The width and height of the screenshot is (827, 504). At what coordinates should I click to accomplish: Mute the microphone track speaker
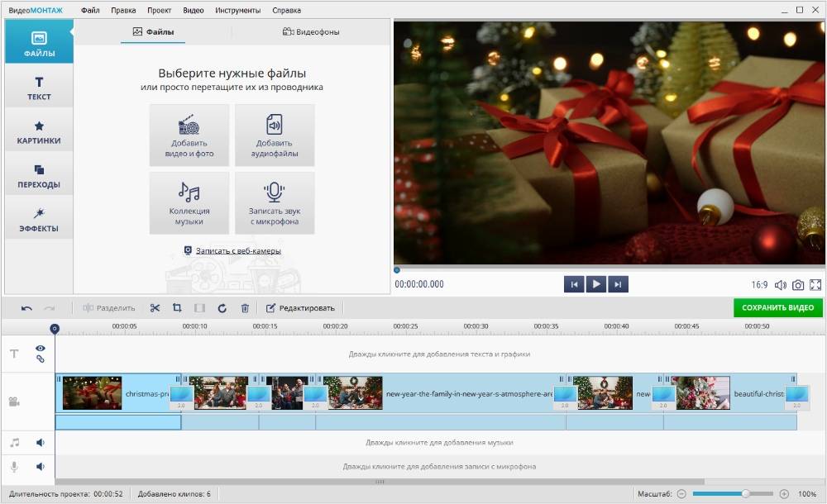(x=40, y=466)
